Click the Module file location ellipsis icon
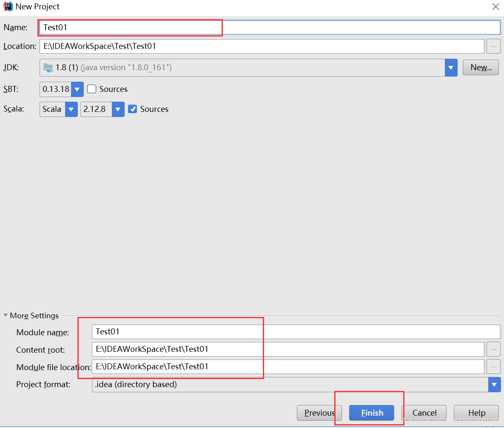 [x=493, y=366]
